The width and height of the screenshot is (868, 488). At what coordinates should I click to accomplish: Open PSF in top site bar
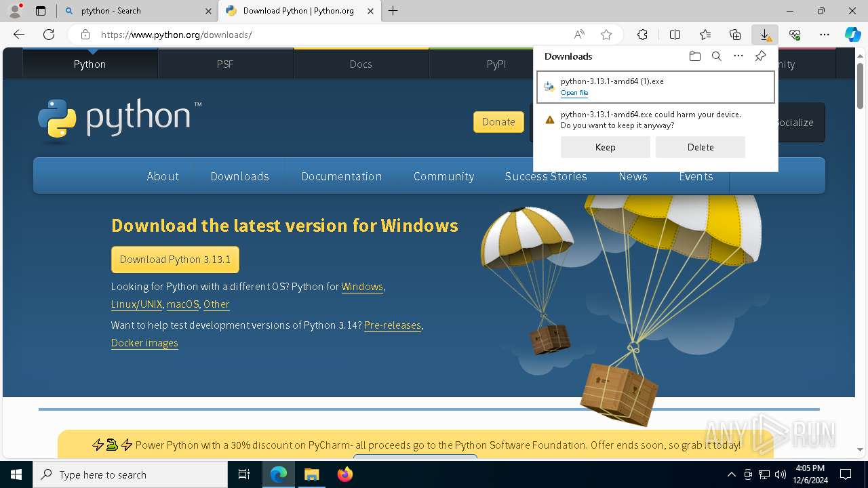[x=225, y=64]
